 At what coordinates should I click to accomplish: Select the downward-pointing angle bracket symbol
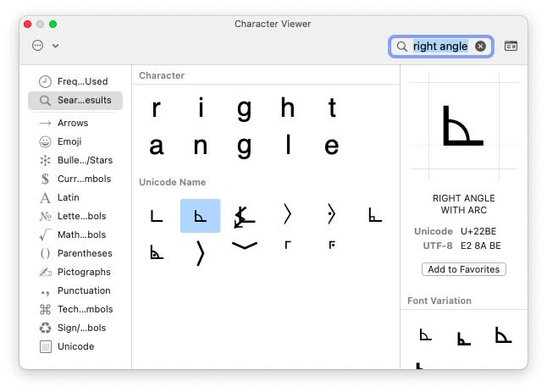[244, 246]
